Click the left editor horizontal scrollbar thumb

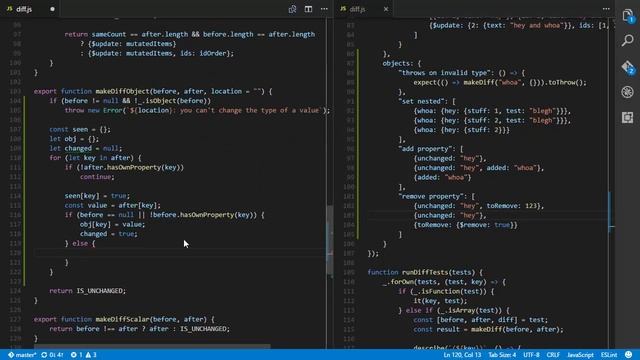click(152, 347)
